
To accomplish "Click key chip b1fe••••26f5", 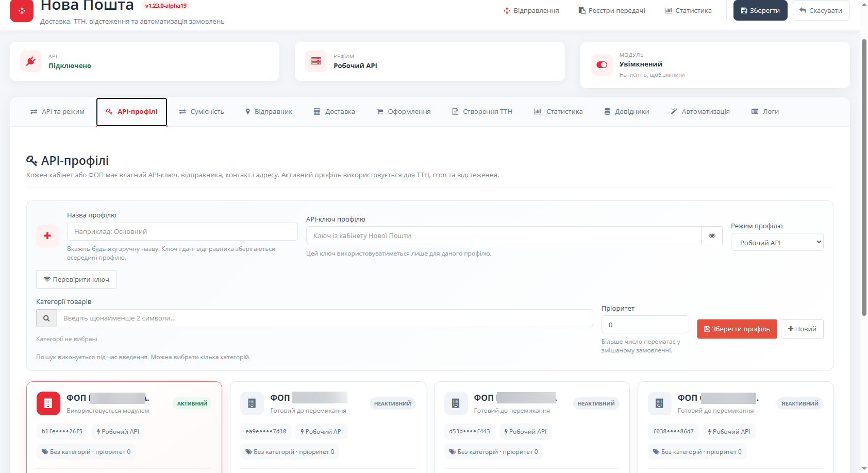I will [x=62, y=432].
